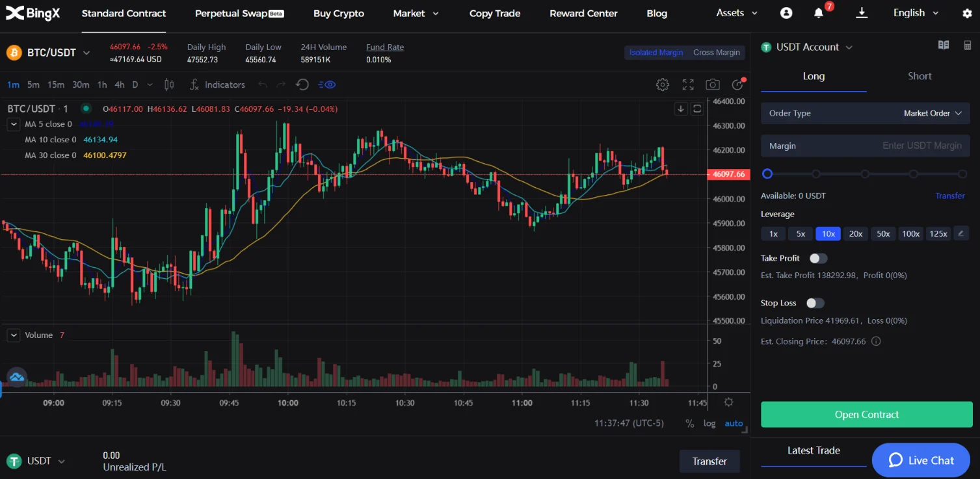Open the notifications bell
Screen dimensions: 980x479
(819, 13)
